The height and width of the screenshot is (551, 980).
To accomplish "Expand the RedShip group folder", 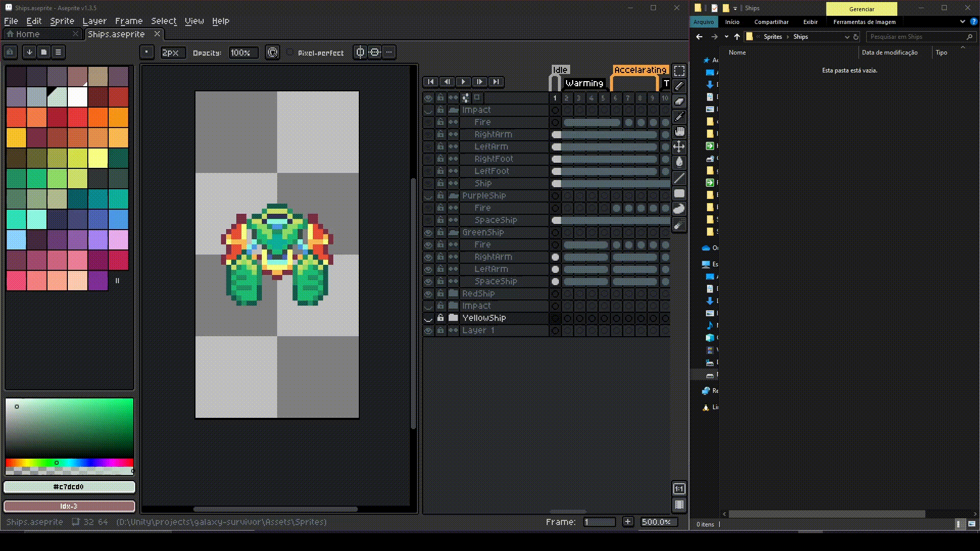I will [453, 293].
